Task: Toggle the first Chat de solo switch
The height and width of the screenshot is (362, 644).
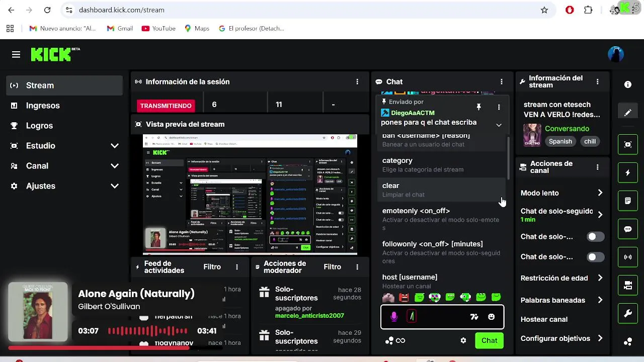Action: [596, 236]
